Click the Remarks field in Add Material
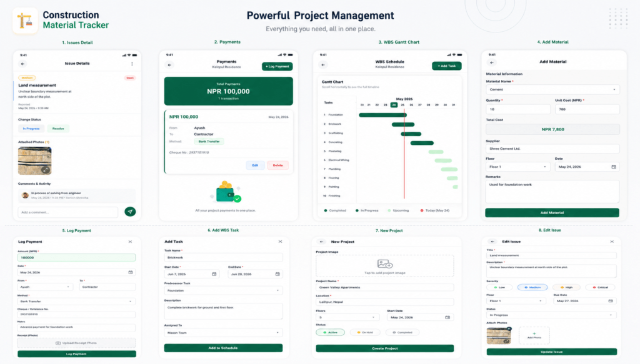The height and width of the screenshot is (364, 640). (x=552, y=192)
